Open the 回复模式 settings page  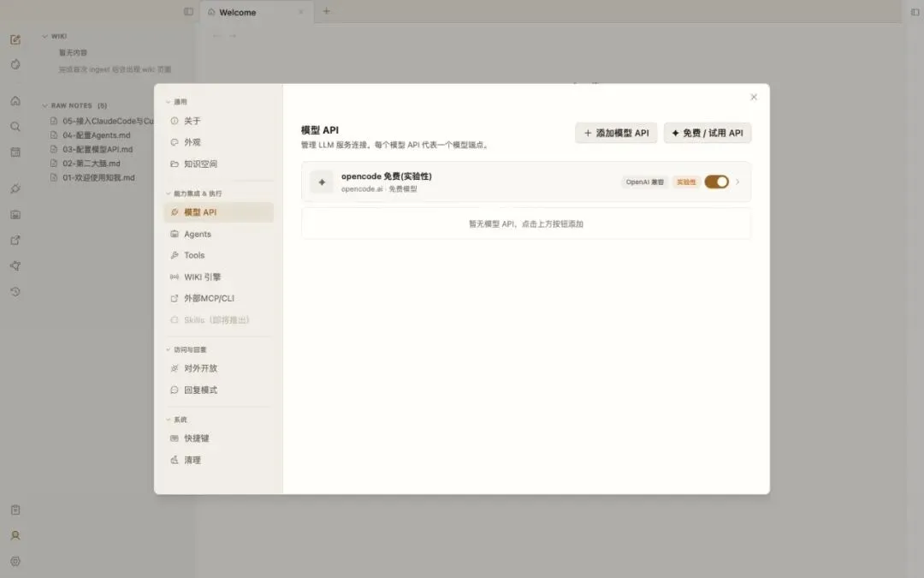tap(219, 390)
